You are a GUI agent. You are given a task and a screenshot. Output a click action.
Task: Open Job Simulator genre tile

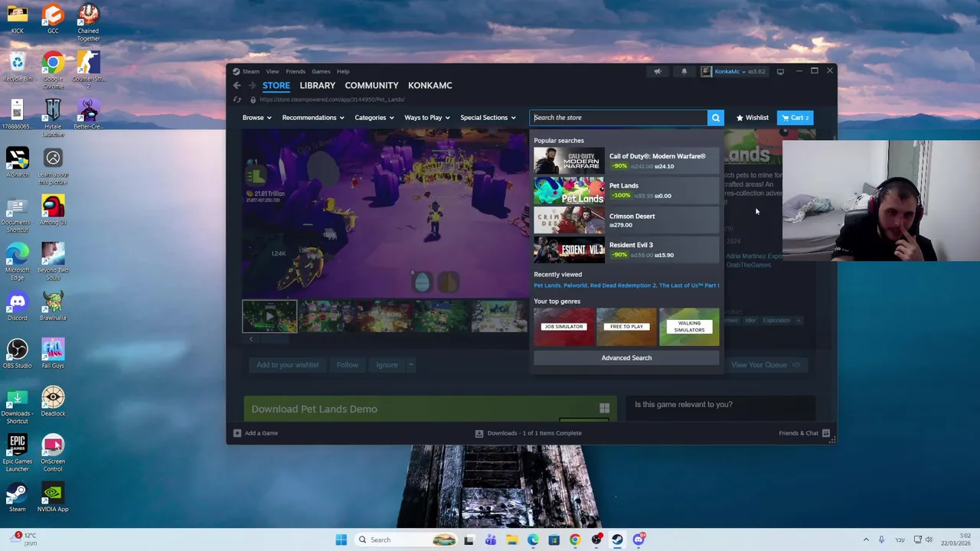(x=563, y=327)
